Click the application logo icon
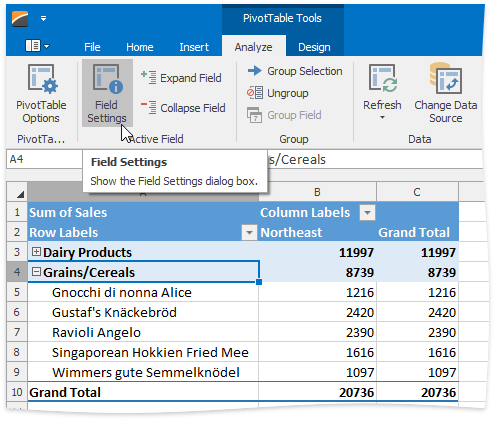The height and width of the screenshot is (421, 496). click(20, 18)
